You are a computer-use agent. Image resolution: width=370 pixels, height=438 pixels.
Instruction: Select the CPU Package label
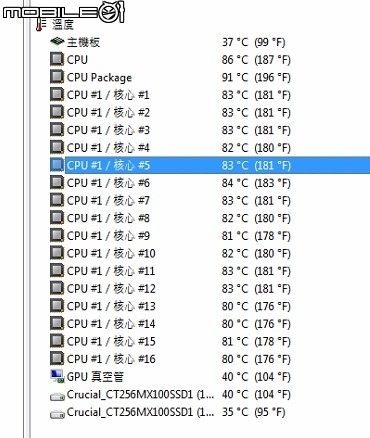(x=99, y=78)
